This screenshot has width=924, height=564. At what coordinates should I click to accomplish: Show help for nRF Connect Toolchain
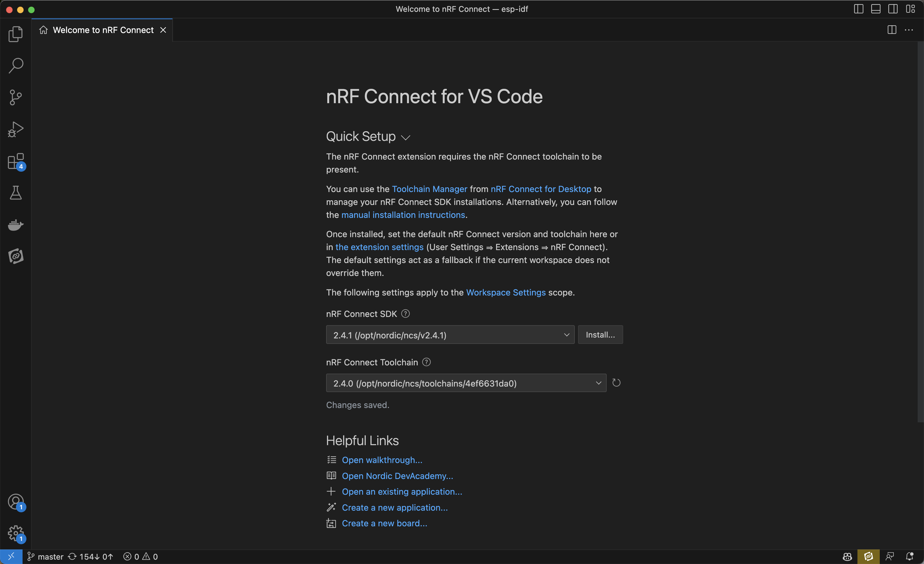tap(426, 362)
